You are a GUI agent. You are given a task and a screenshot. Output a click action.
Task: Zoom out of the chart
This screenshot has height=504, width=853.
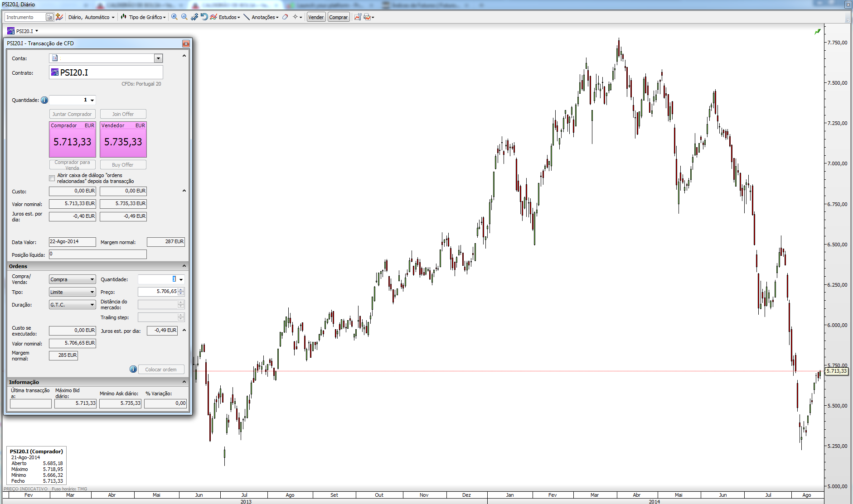pyautogui.click(x=184, y=17)
